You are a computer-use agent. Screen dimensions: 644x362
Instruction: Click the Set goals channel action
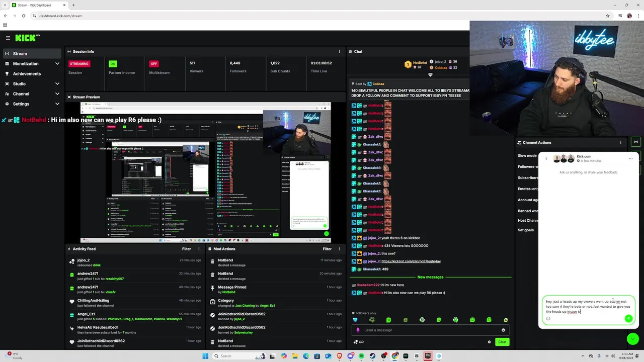526,230
